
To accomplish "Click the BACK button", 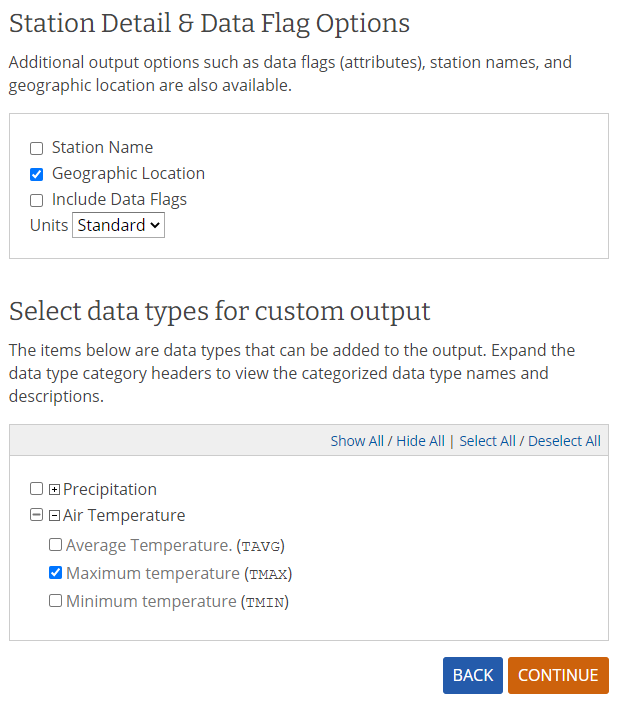I will click(472, 675).
